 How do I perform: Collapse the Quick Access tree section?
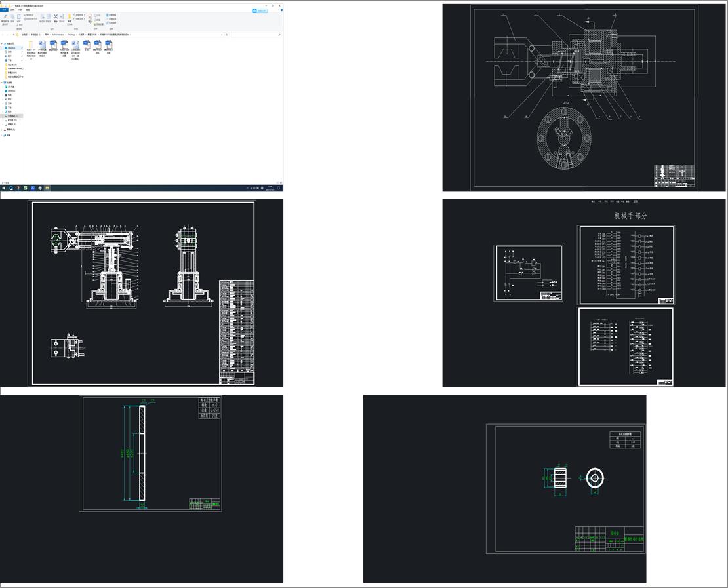[x=2, y=44]
